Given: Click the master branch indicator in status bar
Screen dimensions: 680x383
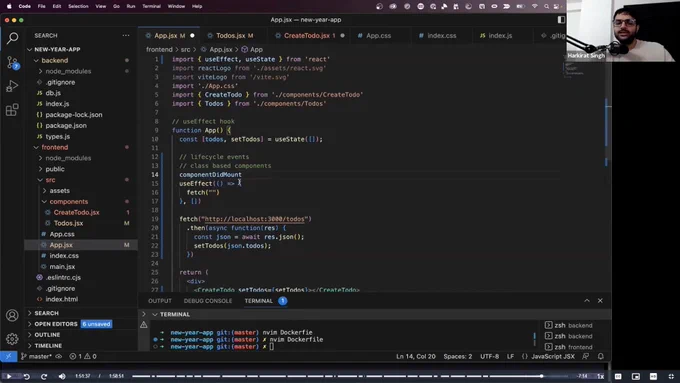Looking at the screenshot, I should [x=36, y=356].
